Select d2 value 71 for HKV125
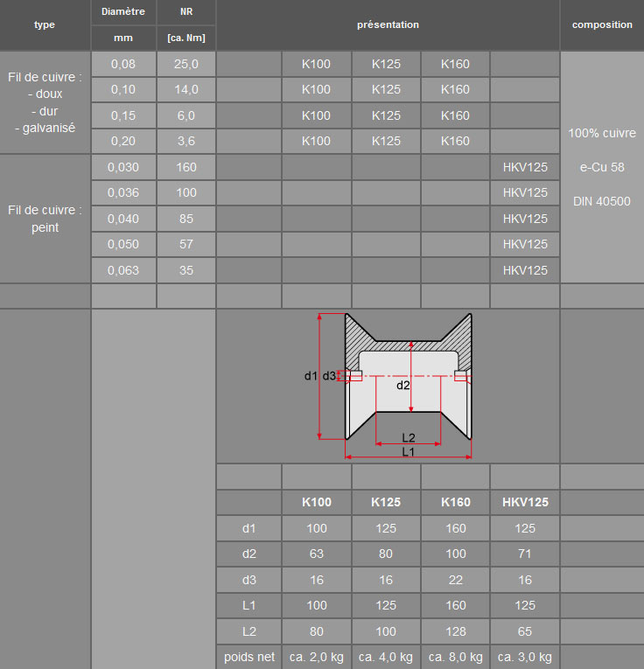This screenshot has height=669, width=644. (x=525, y=554)
